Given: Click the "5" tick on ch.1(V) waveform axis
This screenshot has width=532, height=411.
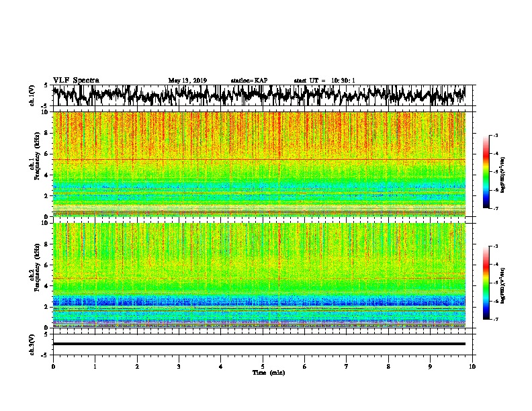Looking at the screenshot, I should tap(46, 85).
